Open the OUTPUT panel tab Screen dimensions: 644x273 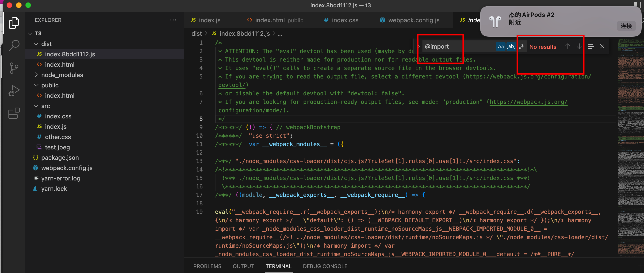(x=243, y=266)
